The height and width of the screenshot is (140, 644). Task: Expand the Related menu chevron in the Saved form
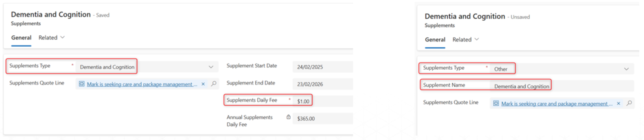pos(63,37)
